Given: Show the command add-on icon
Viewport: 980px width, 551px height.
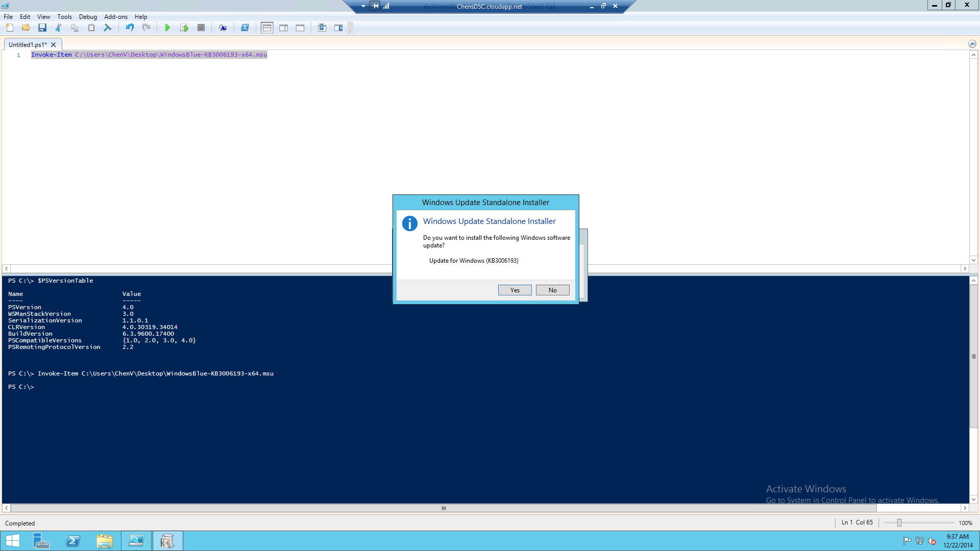Looking at the screenshot, I should pyautogui.click(x=338, y=28).
